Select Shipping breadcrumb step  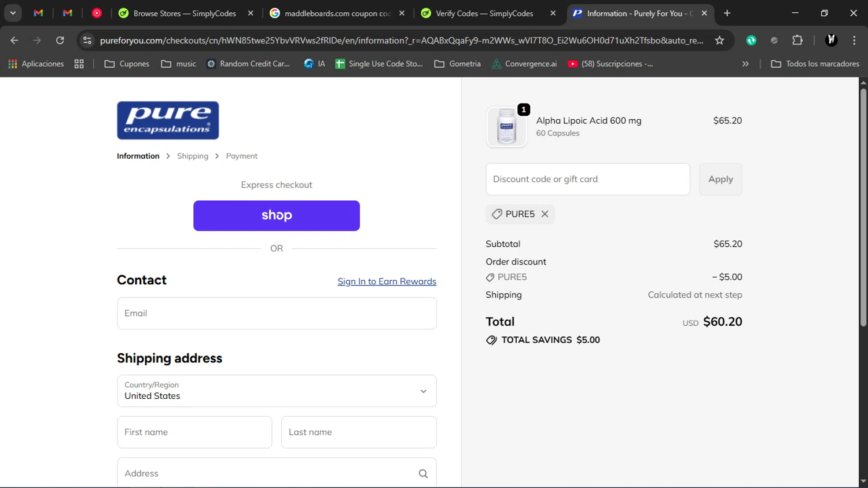point(193,156)
